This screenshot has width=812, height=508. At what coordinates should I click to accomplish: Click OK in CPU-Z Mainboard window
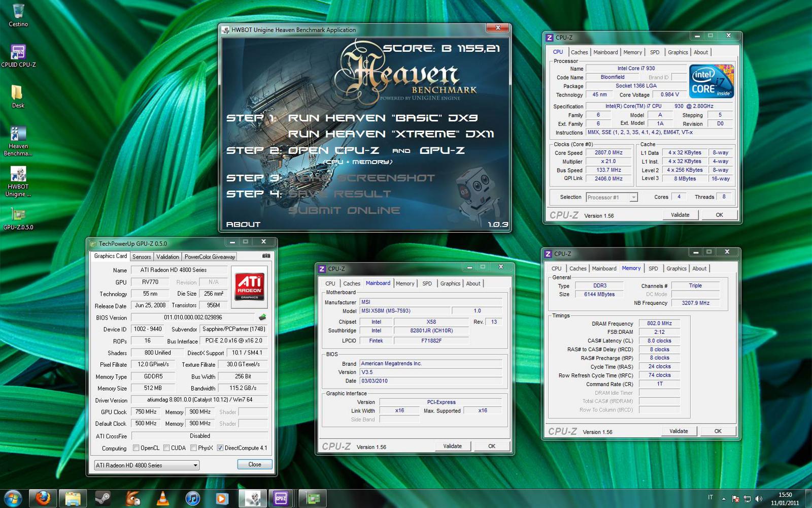492,447
